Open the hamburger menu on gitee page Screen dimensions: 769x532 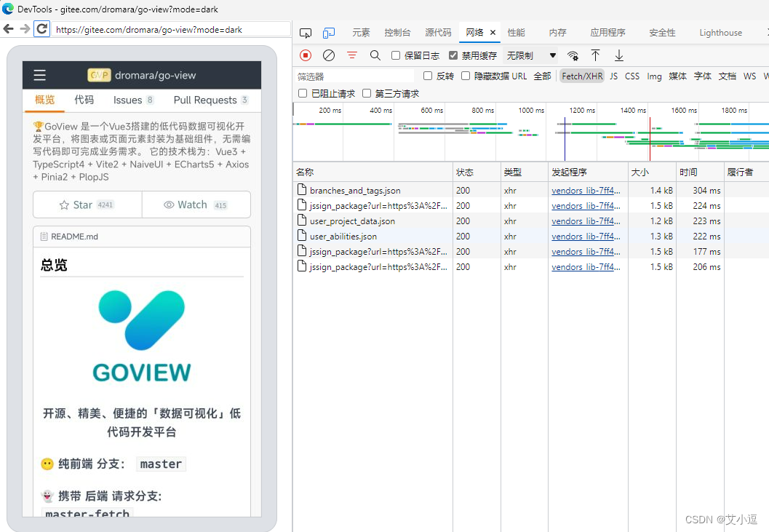[x=40, y=75]
